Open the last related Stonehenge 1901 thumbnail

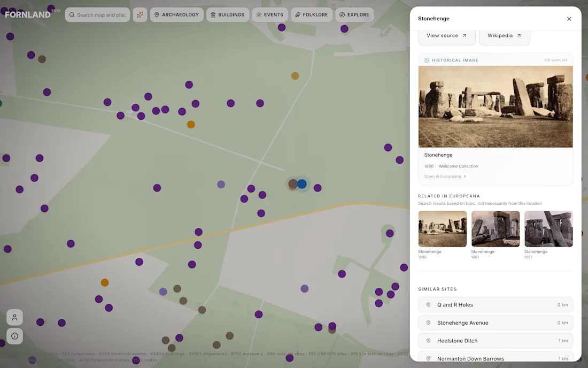pyautogui.click(x=548, y=229)
